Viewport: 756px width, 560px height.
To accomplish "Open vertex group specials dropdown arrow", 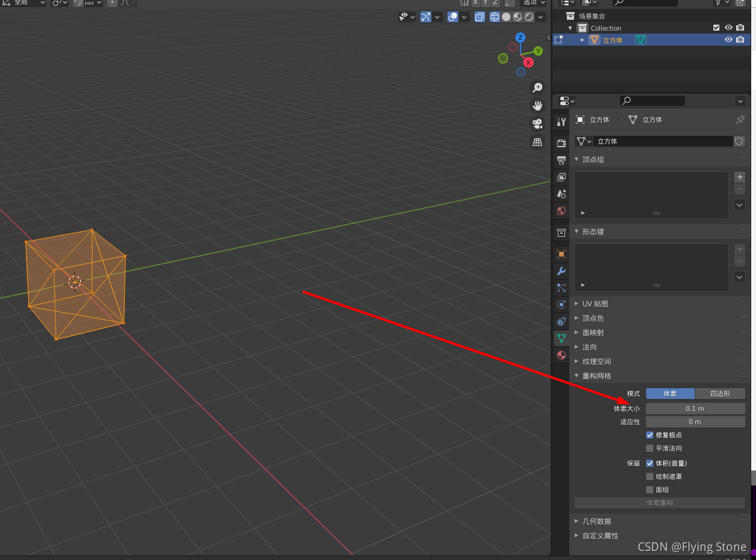I will [740, 205].
